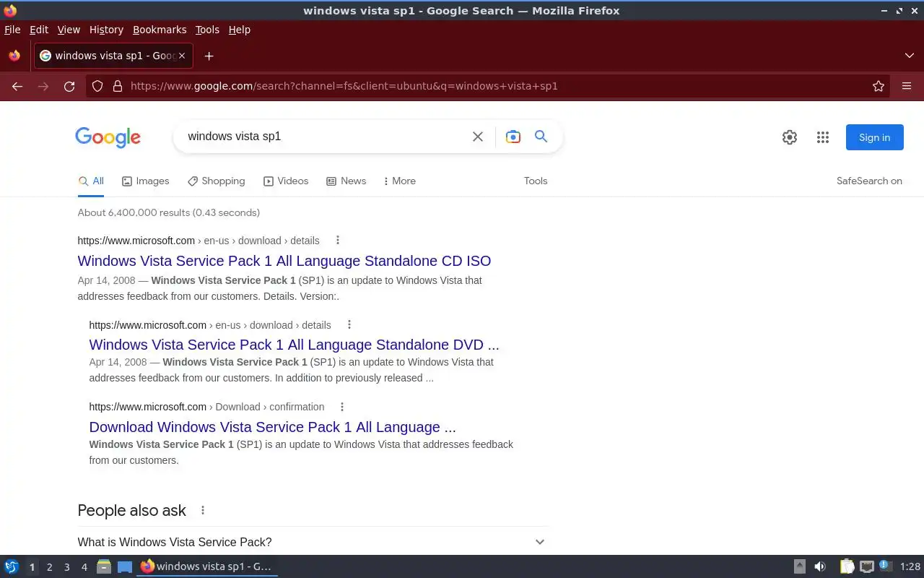Open the File menu
Image resolution: width=924 pixels, height=578 pixels.
pyautogui.click(x=12, y=30)
